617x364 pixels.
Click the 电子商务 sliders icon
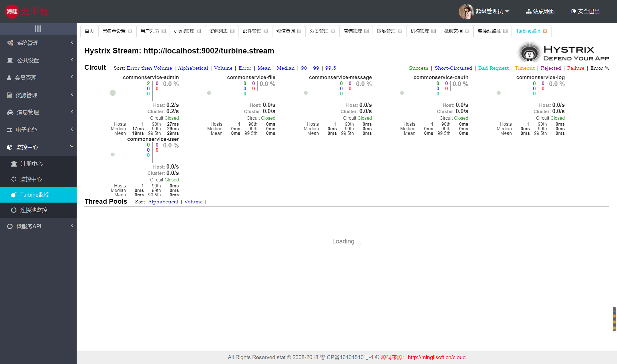9,130
